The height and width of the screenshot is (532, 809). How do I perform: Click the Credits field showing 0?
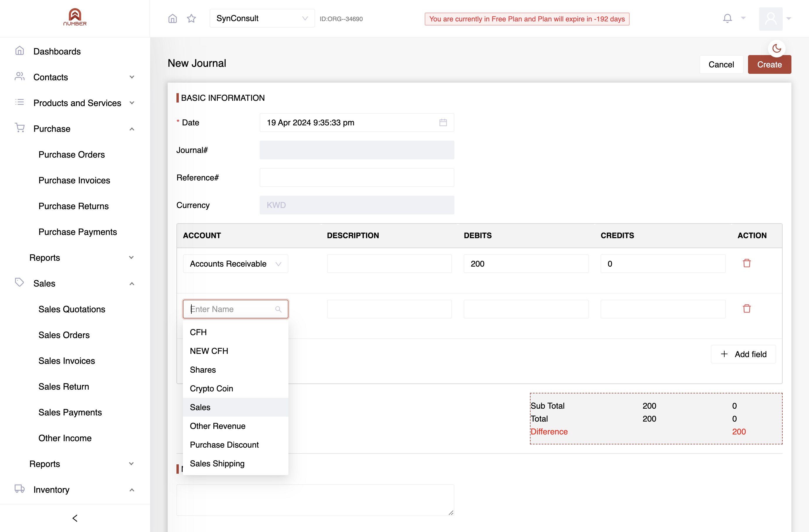pyautogui.click(x=662, y=264)
